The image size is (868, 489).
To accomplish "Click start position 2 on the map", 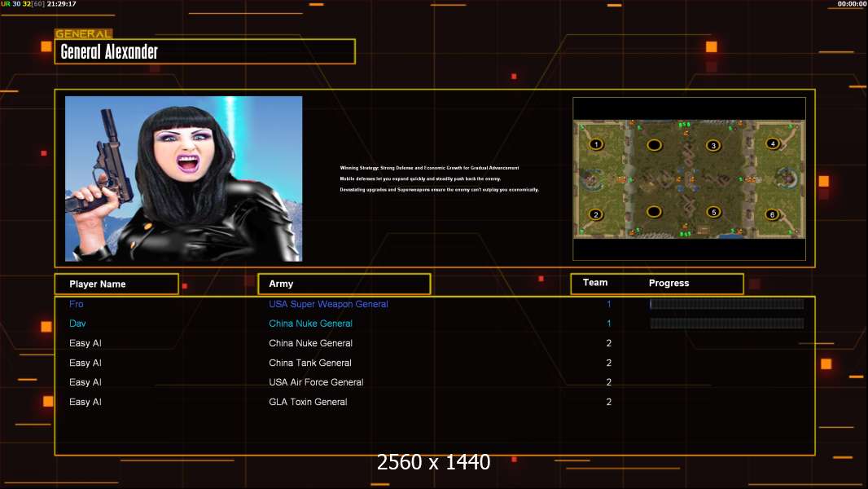I will coord(596,214).
